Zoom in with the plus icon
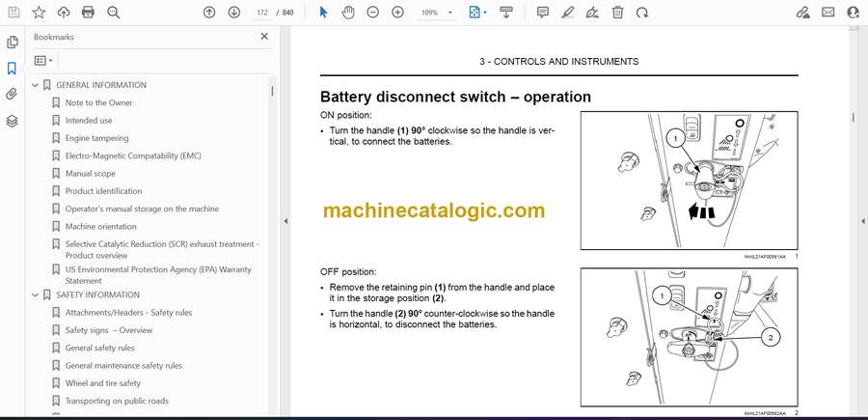 pos(397,13)
